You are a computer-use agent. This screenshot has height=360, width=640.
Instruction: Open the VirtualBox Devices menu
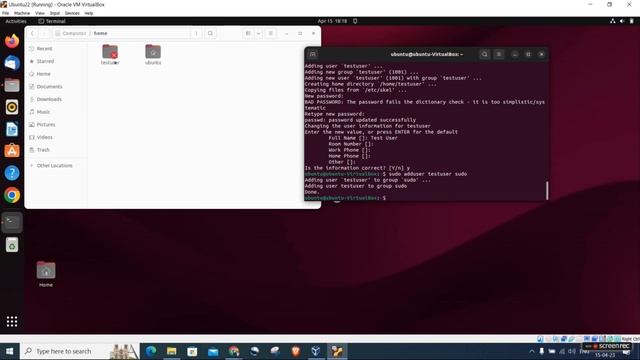tap(72, 13)
